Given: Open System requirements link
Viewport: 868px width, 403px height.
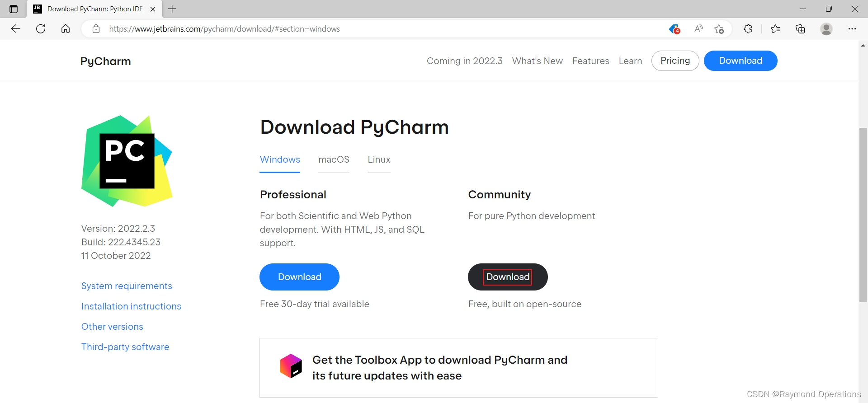Looking at the screenshot, I should click(x=127, y=286).
